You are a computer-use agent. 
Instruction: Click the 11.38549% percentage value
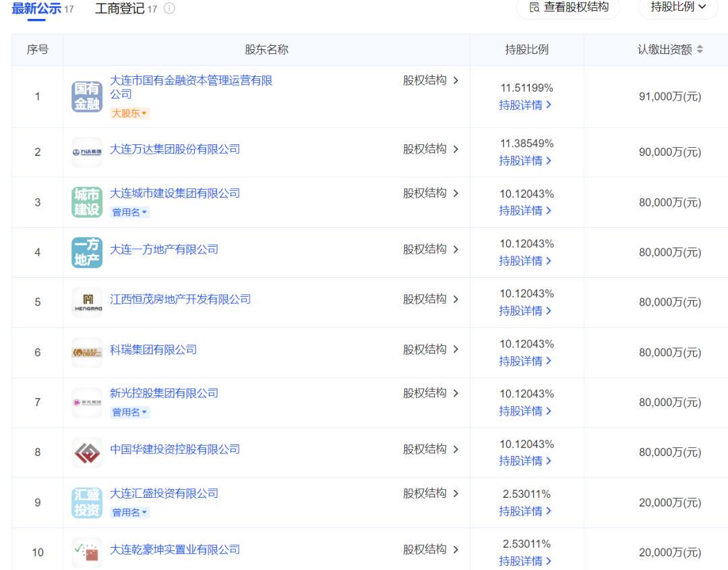[x=526, y=144]
